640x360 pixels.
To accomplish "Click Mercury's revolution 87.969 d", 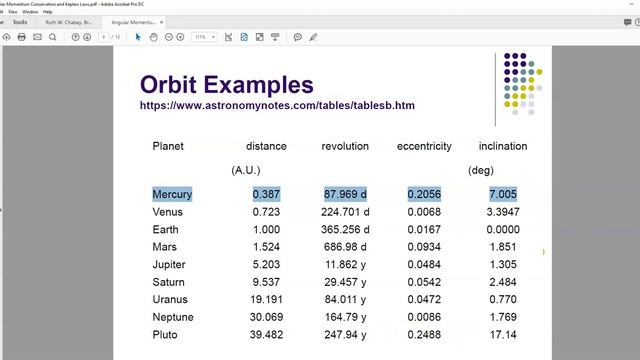I will [345, 194].
